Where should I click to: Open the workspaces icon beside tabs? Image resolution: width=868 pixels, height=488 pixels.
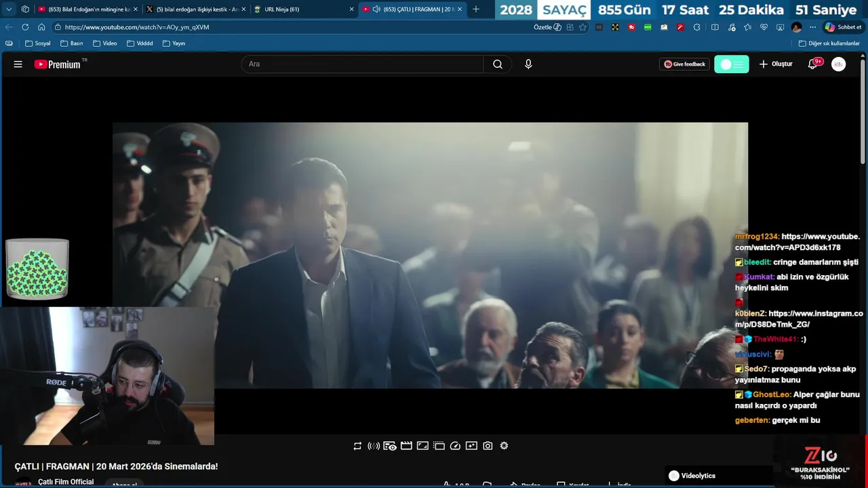pos(25,9)
